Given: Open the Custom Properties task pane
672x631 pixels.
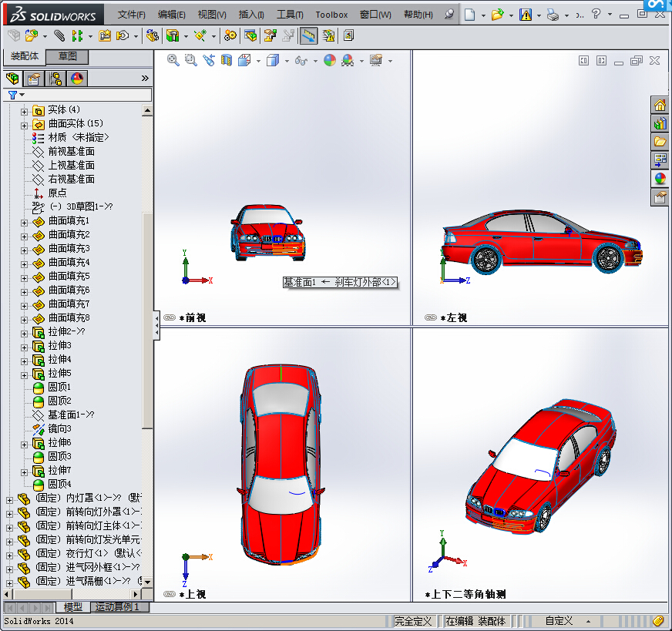Looking at the screenshot, I should 660,197.
